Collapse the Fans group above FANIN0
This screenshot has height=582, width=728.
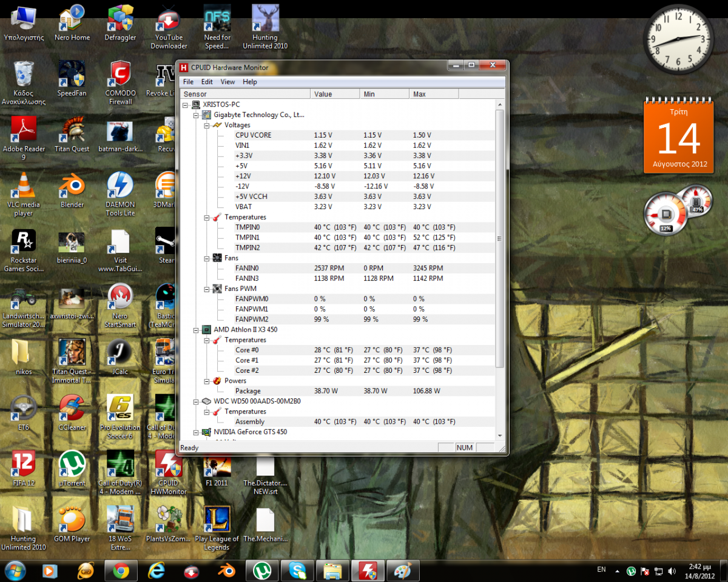point(207,258)
